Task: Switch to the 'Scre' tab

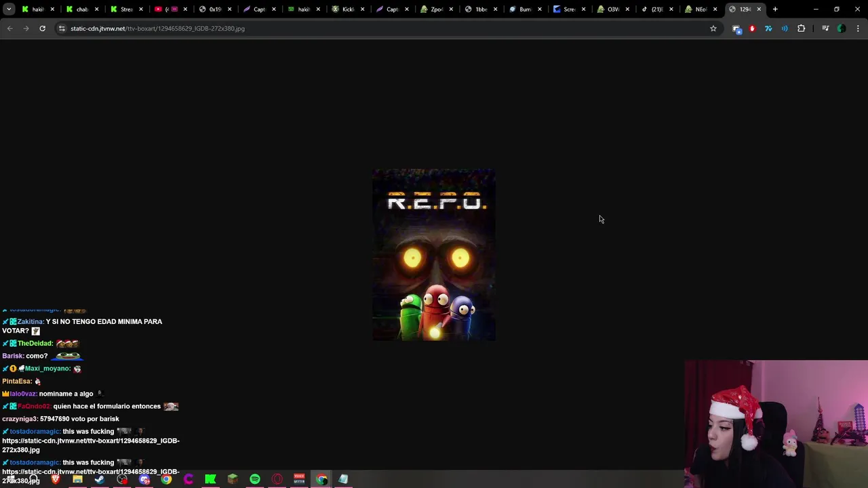Action: tap(568, 9)
